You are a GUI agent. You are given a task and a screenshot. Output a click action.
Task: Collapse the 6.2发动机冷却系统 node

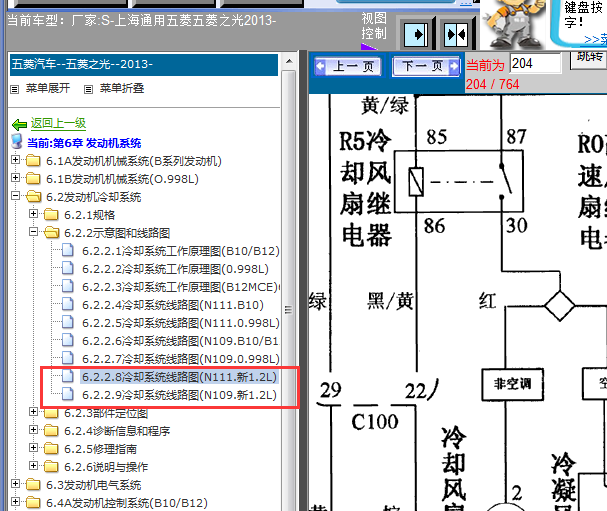coord(15,196)
